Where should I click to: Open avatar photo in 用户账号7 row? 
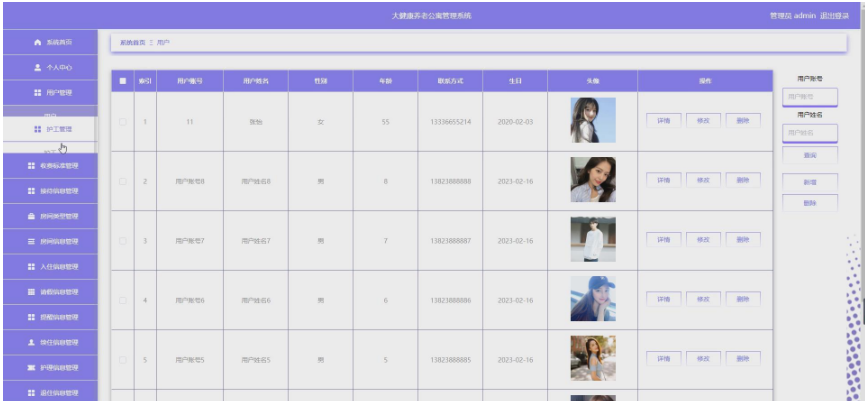[x=593, y=239]
